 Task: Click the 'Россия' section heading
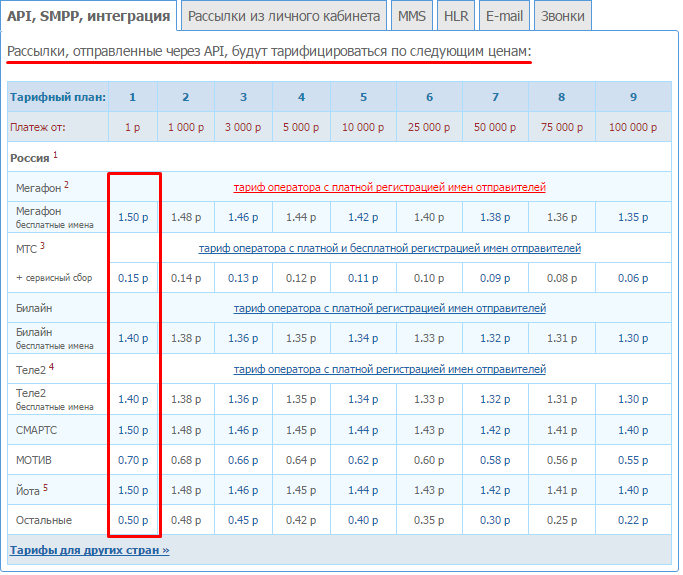pyautogui.click(x=30, y=158)
